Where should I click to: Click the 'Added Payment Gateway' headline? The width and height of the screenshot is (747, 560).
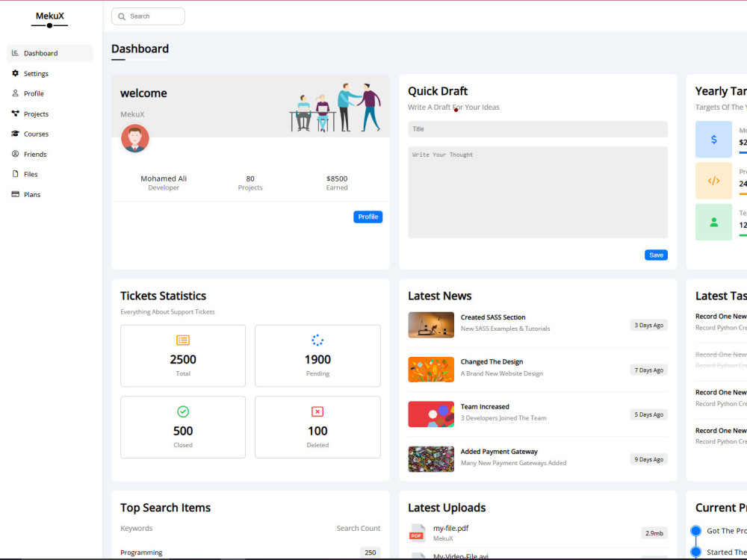tap(499, 452)
